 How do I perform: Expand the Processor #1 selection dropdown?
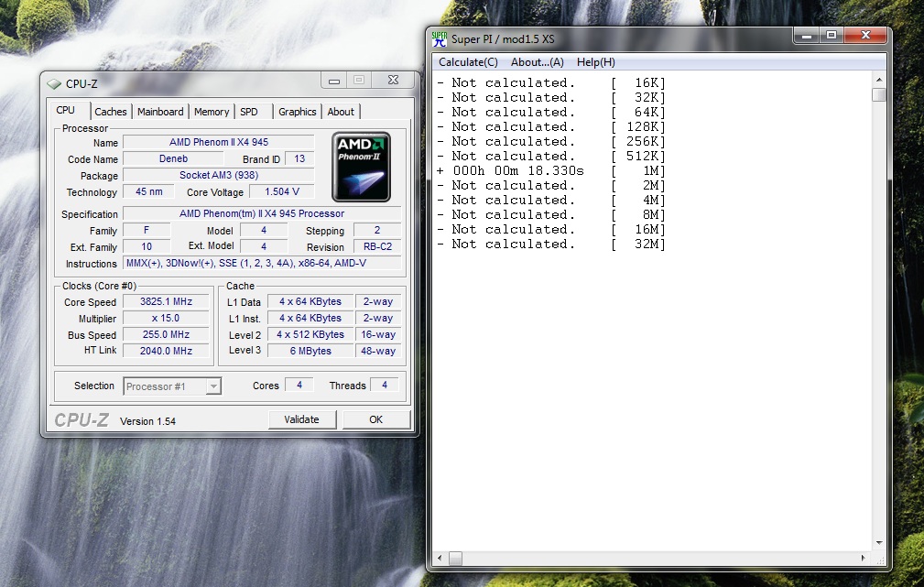pos(213,386)
